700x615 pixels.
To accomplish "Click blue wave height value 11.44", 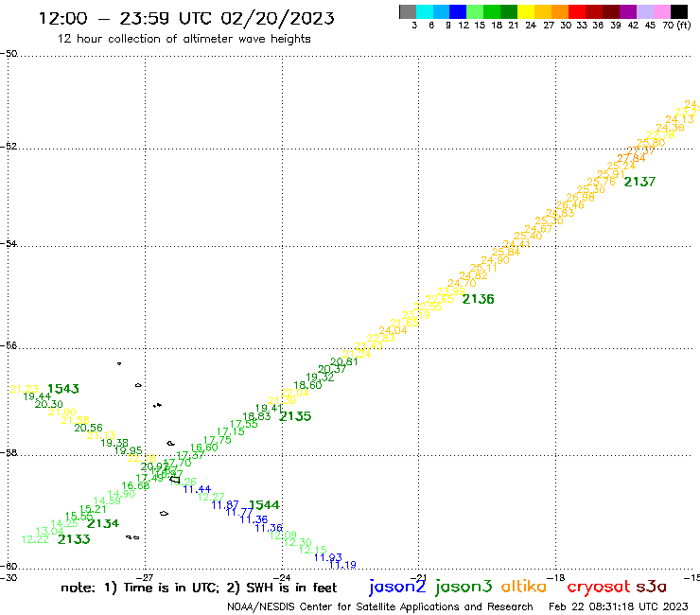I will point(197,489).
